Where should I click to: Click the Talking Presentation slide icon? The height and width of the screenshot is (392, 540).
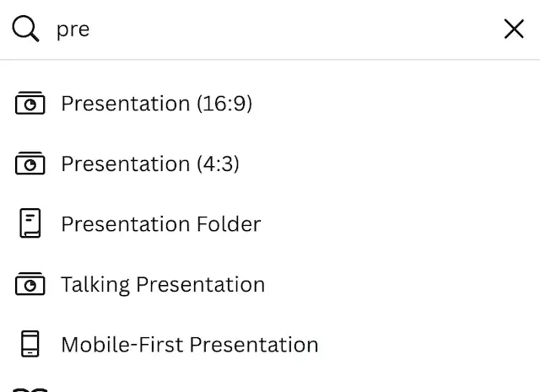(x=30, y=283)
